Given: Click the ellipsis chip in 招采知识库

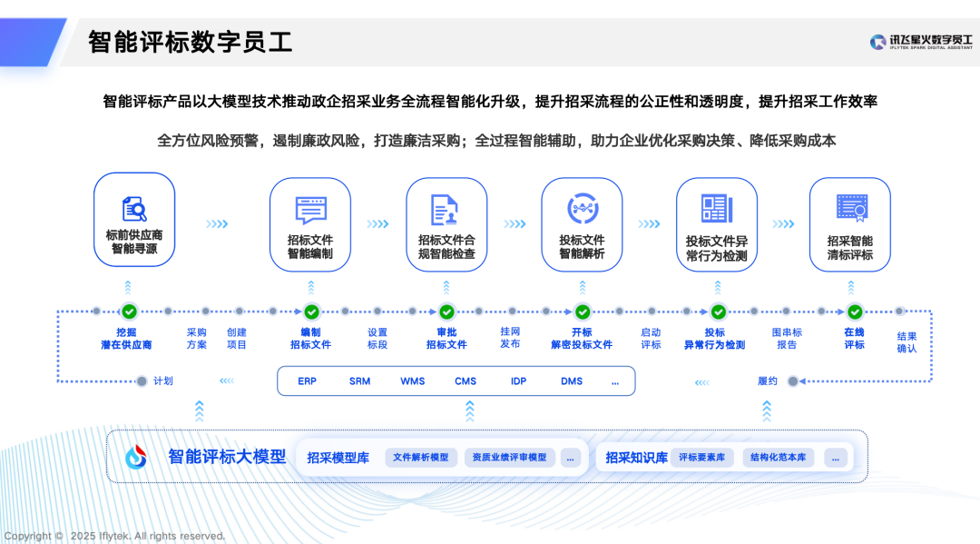Looking at the screenshot, I should (x=836, y=458).
